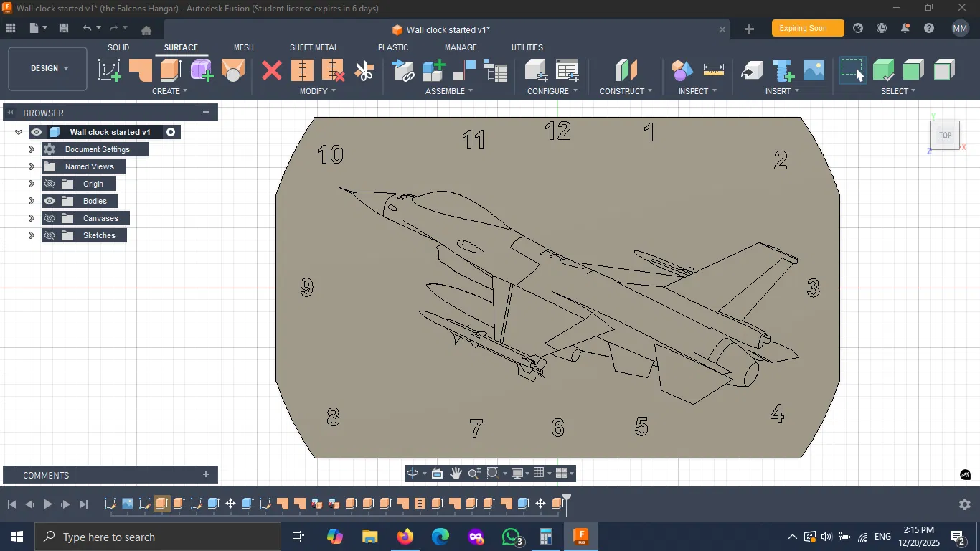Select the Create Sketch tool
This screenshot has height=551, width=980.
(x=110, y=70)
